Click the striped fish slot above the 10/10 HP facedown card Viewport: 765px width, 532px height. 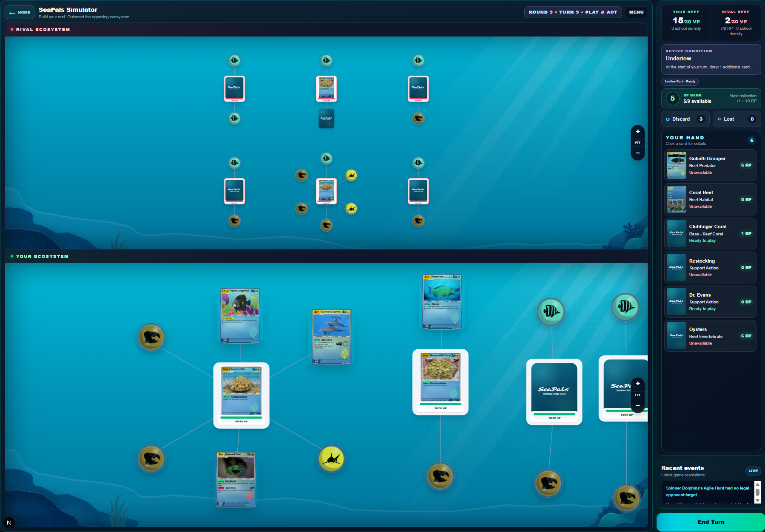pyautogui.click(x=551, y=311)
